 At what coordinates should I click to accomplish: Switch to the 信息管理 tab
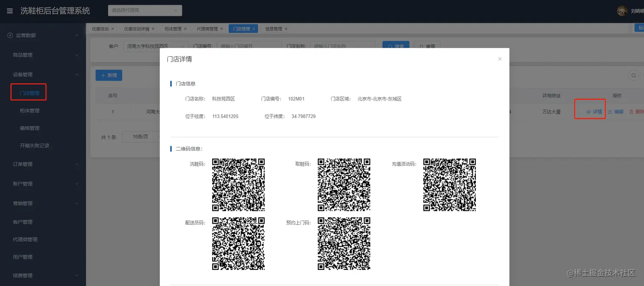(x=273, y=29)
